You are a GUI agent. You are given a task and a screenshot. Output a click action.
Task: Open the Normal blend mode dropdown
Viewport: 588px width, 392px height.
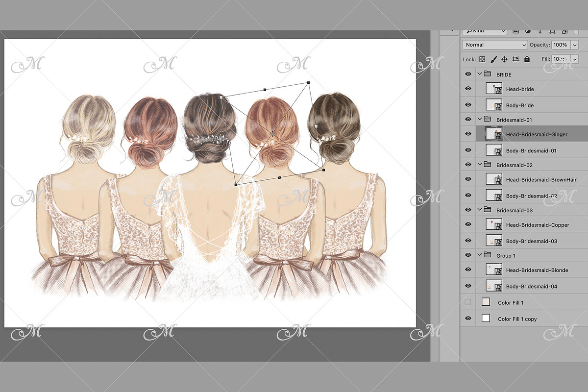pyautogui.click(x=495, y=45)
